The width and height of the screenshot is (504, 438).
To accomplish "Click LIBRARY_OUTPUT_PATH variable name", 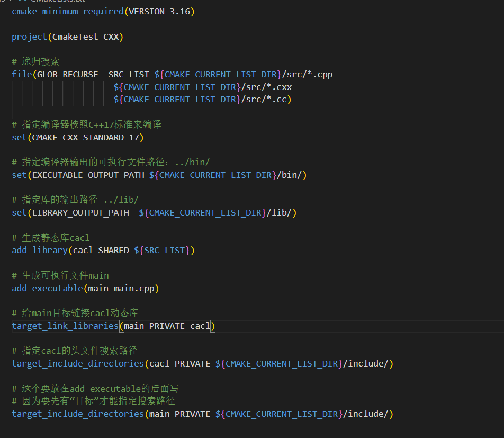I will point(80,213).
